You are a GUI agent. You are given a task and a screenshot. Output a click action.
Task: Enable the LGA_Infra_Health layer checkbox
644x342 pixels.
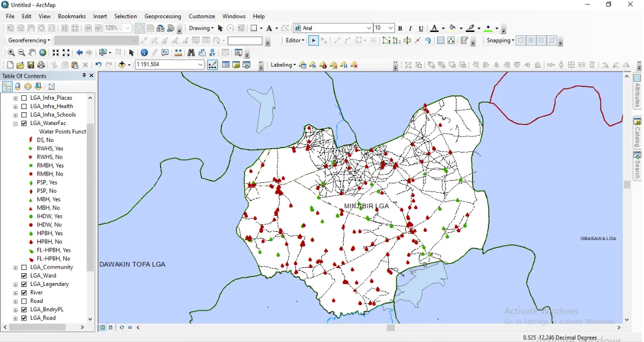tap(24, 106)
